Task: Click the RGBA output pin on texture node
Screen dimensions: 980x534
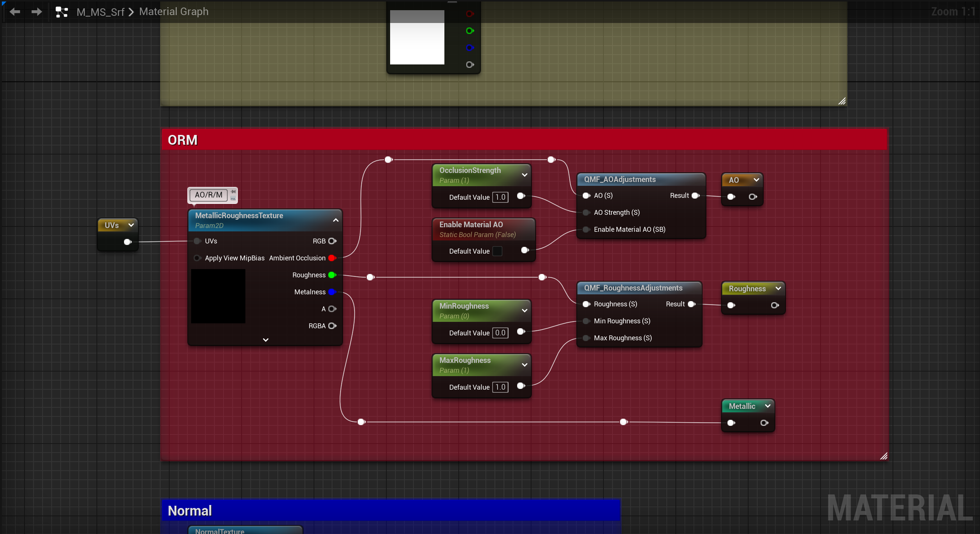Action: pos(332,326)
